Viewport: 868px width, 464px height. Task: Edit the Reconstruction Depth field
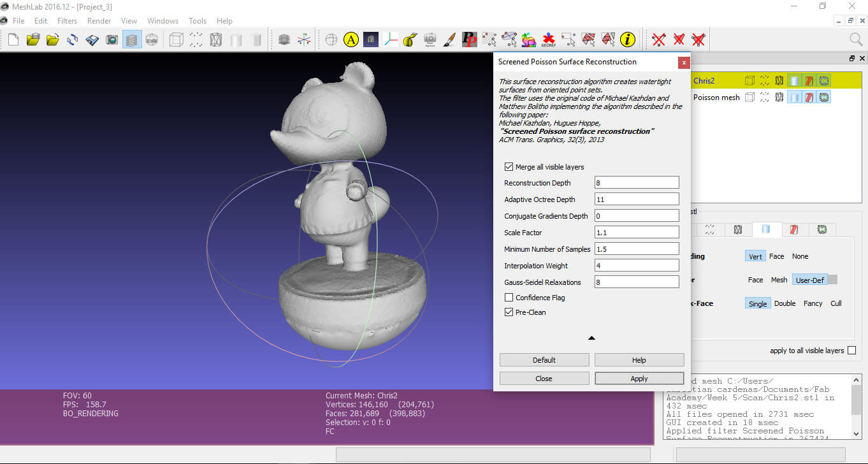coord(637,183)
